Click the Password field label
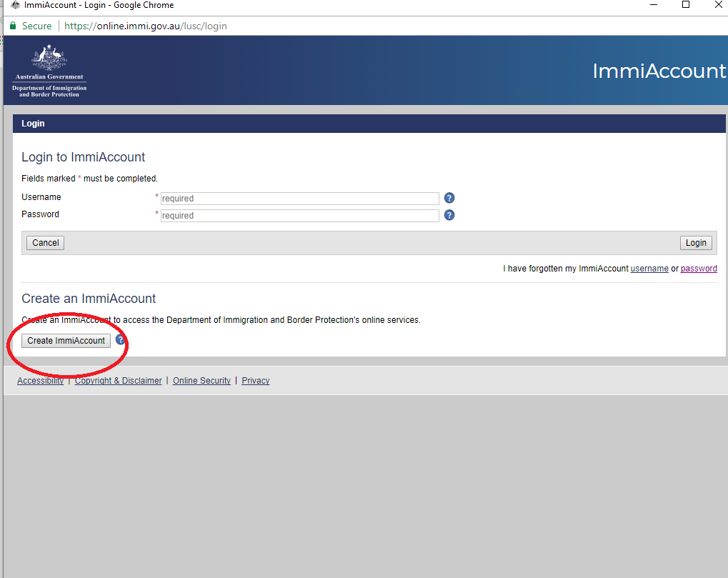 [41, 214]
